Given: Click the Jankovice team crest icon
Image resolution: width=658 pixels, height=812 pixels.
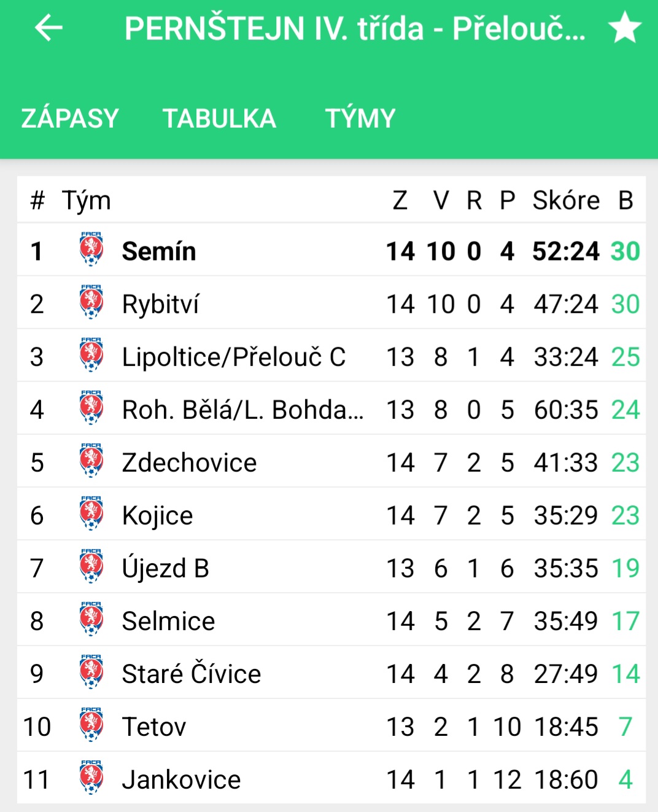Looking at the screenshot, I should click(91, 777).
